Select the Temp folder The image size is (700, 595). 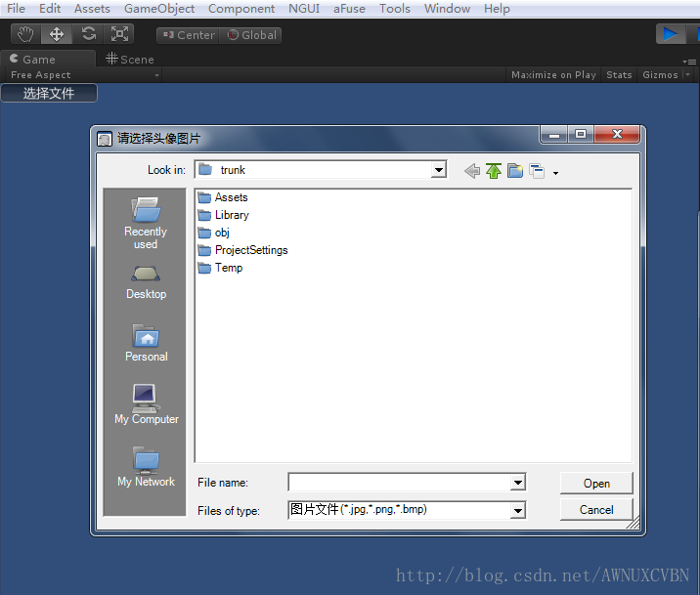click(221, 268)
